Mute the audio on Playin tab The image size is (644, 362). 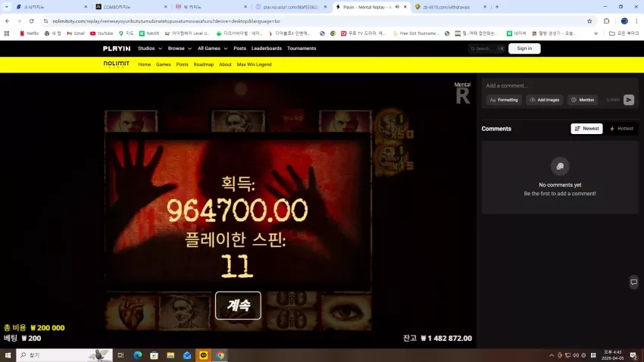(397, 7)
